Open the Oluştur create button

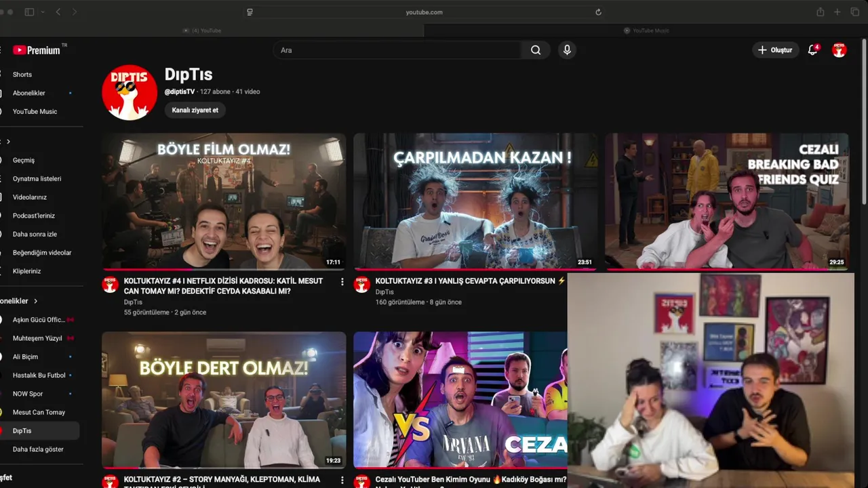(774, 50)
